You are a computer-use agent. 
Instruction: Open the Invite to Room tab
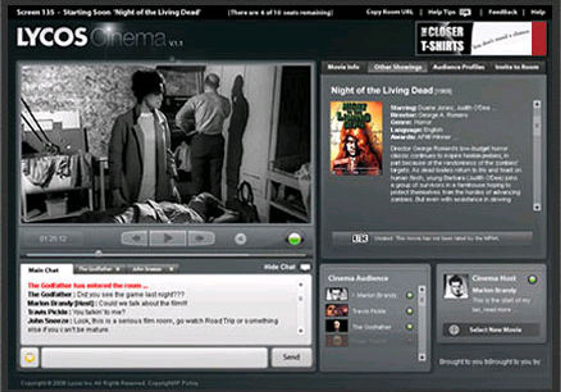517,67
